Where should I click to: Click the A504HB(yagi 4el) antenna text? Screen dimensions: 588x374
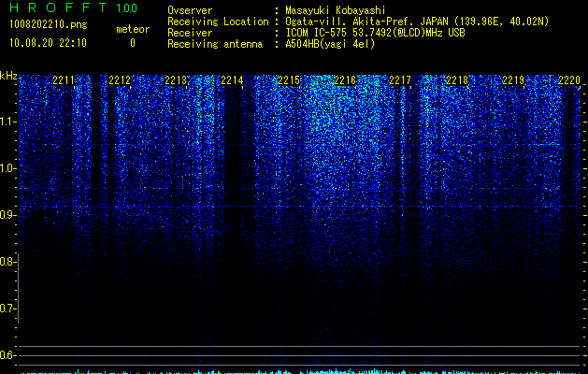pos(330,44)
